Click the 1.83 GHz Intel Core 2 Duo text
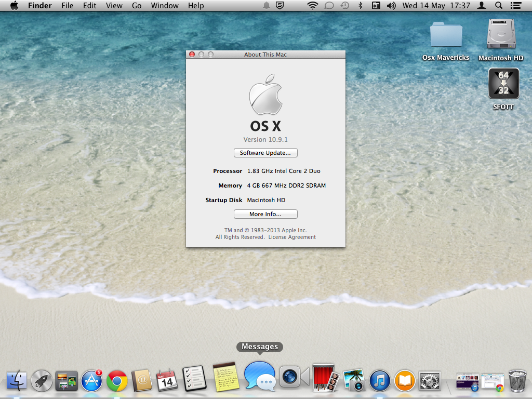The width and height of the screenshot is (532, 399). pyautogui.click(x=284, y=171)
